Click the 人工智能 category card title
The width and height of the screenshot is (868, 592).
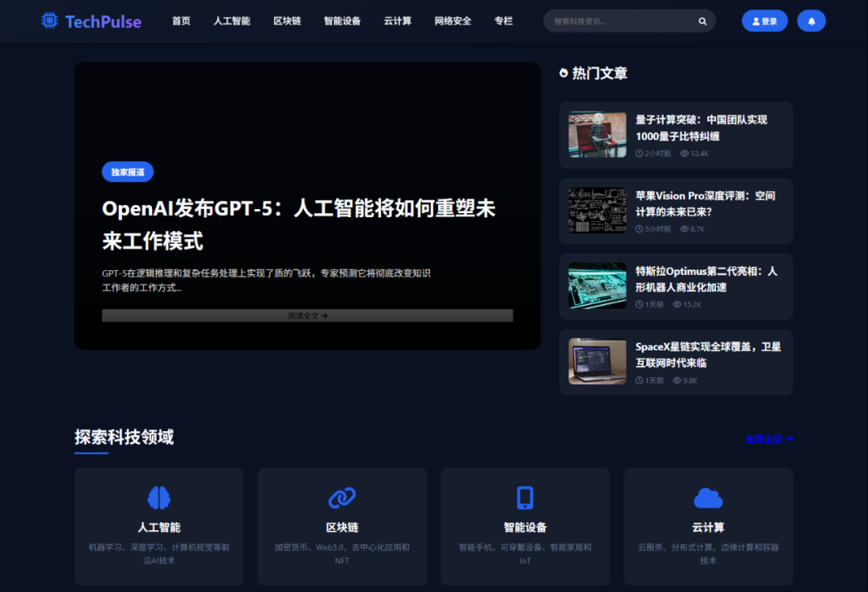[159, 527]
